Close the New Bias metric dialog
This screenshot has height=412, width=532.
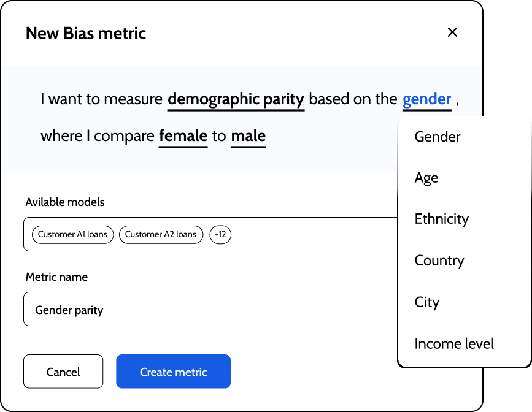452,32
